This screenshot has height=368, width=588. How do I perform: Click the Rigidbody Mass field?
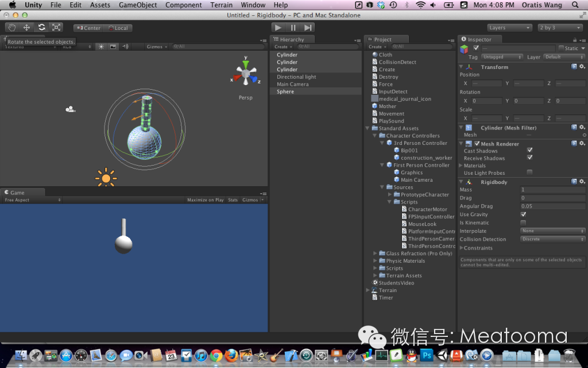[553, 190]
